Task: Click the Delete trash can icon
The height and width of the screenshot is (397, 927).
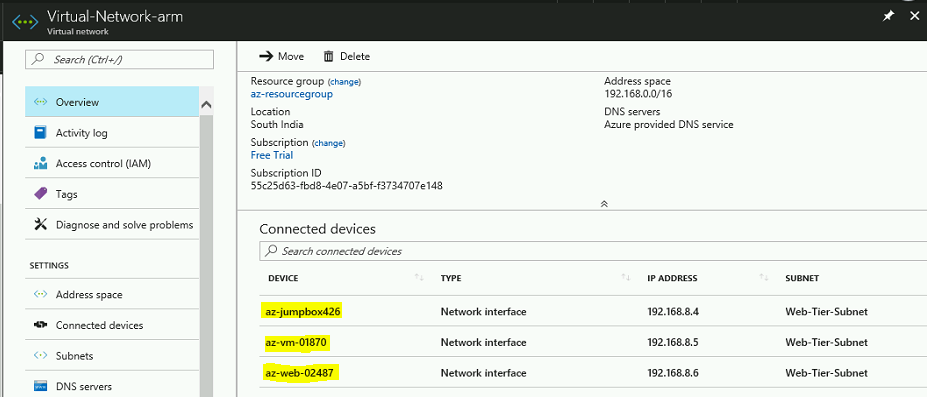Action: click(328, 56)
